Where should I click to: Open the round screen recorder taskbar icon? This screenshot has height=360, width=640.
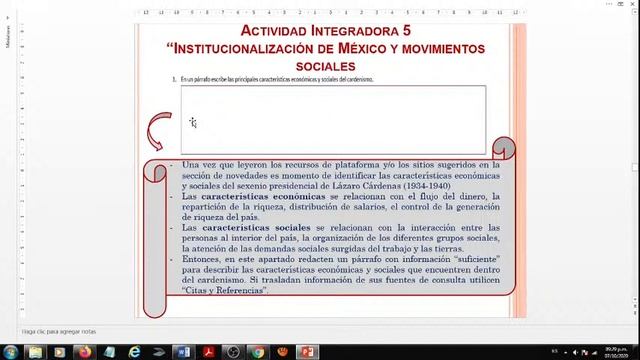click(233, 352)
